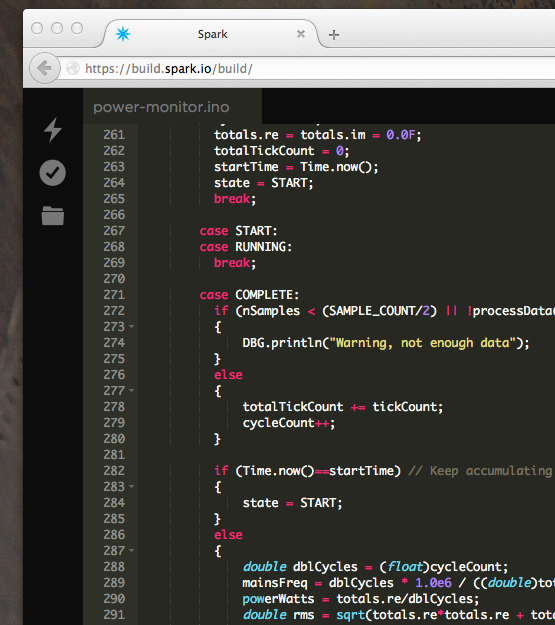Select the Spark browser tab
This screenshot has height=625, width=555.
tap(211, 34)
